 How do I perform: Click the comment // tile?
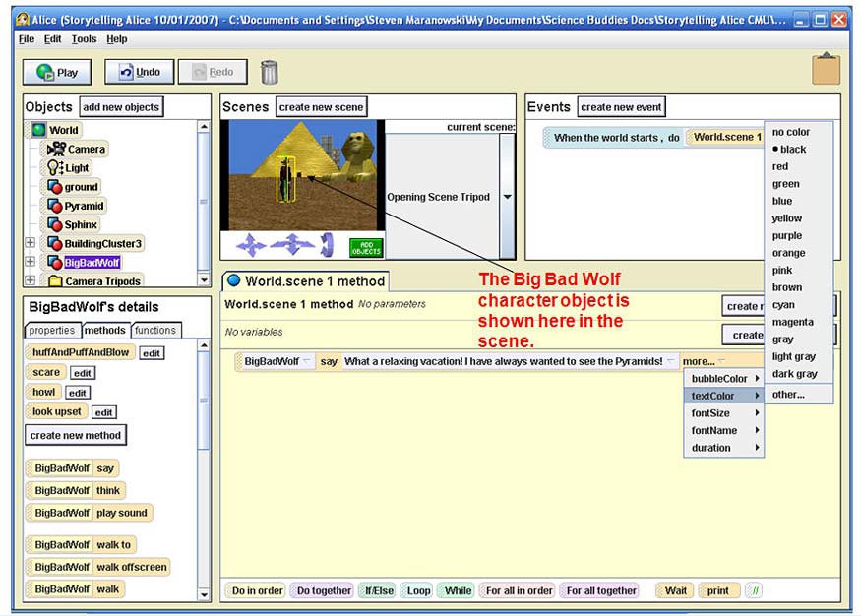click(755, 590)
